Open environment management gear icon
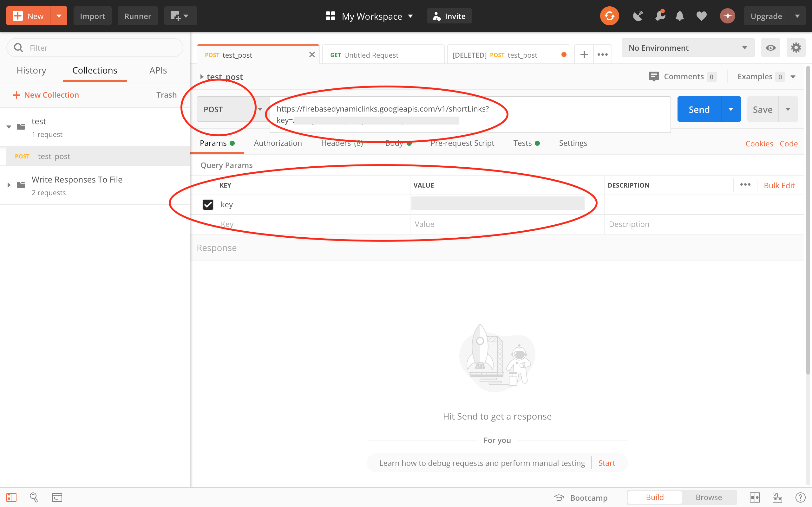This screenshot has height=507, width=812. point(796,48)
